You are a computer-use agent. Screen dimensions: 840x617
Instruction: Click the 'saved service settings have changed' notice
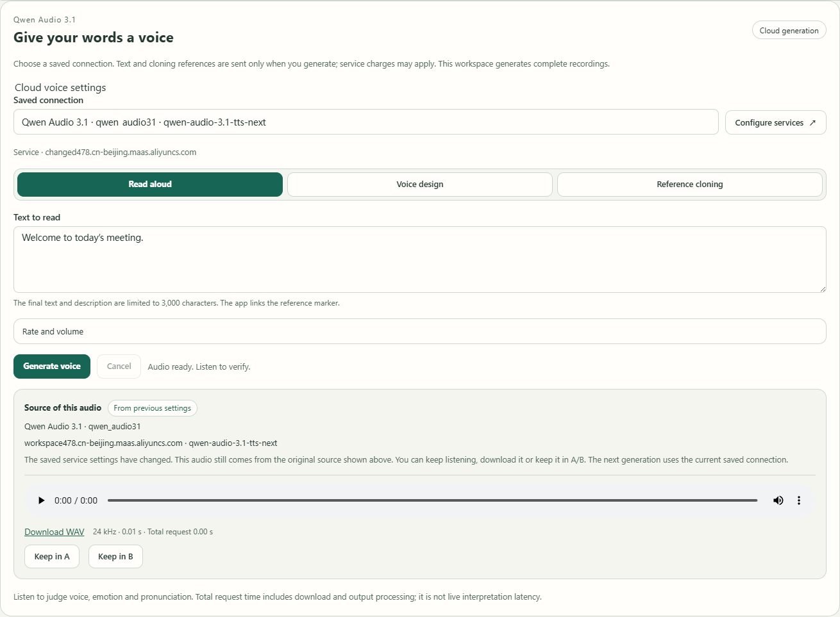pyautogui.click(x=406, y=459)
